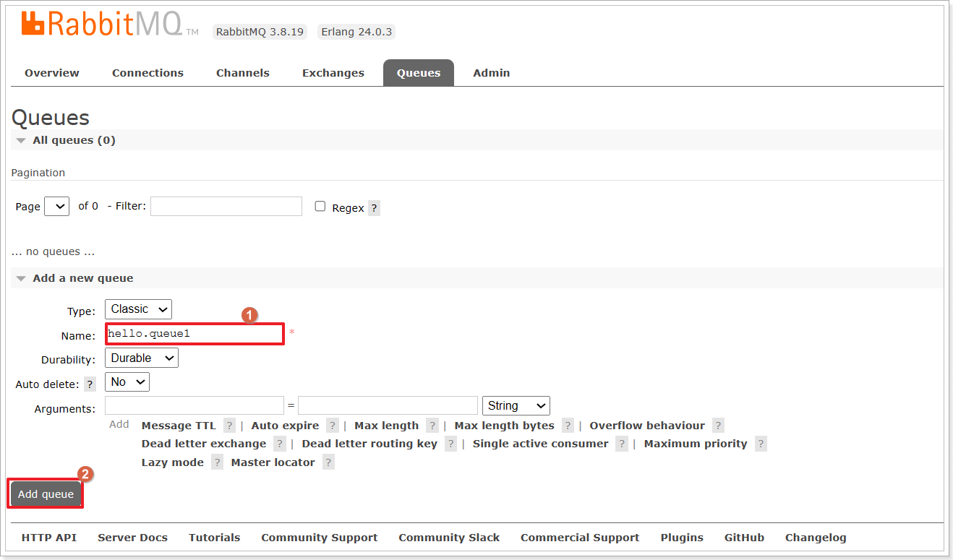Screen dimensions: 953x560
Task: Add the Lazy mode argument
Action: click(173, 462)
